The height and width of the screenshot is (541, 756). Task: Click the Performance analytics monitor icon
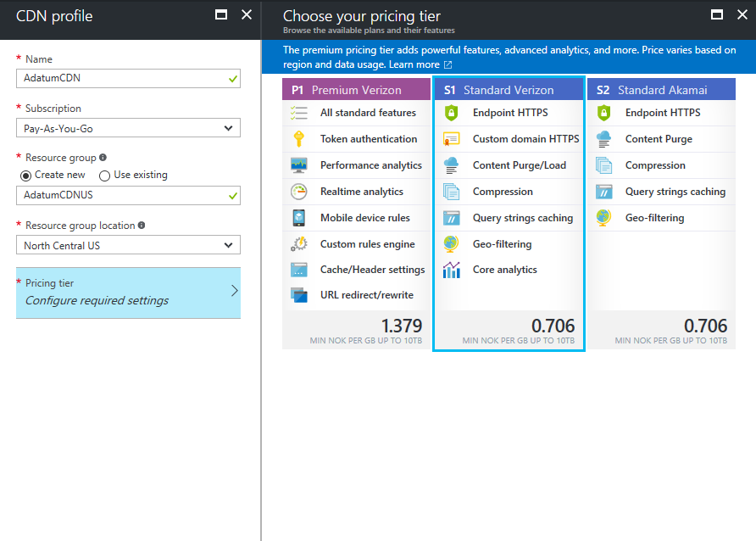(x=299, y=165)
